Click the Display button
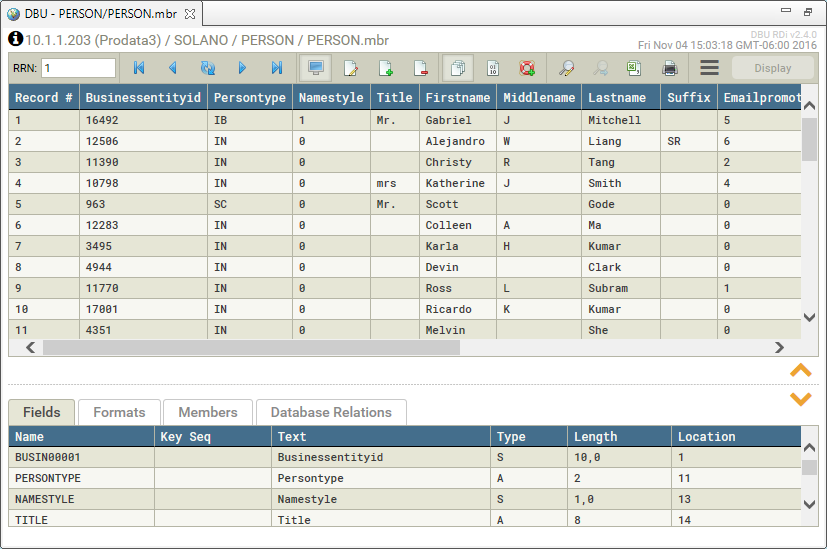Viewport: 827px width, 549px height. click(773, 68)
